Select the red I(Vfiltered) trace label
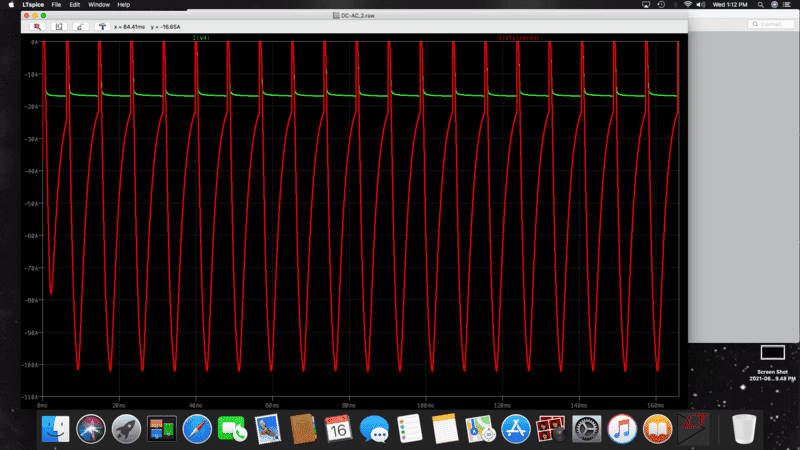 [x=519, y=38]
